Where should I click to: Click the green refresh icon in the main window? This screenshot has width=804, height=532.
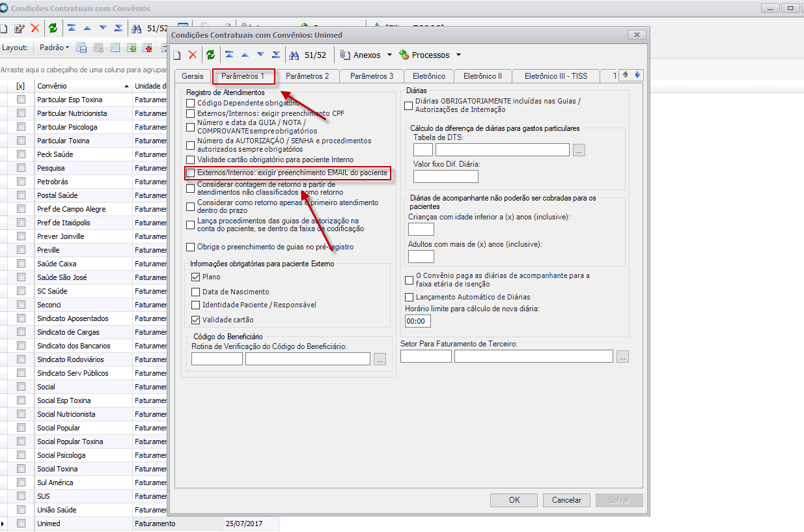click(x=53, y=29)
